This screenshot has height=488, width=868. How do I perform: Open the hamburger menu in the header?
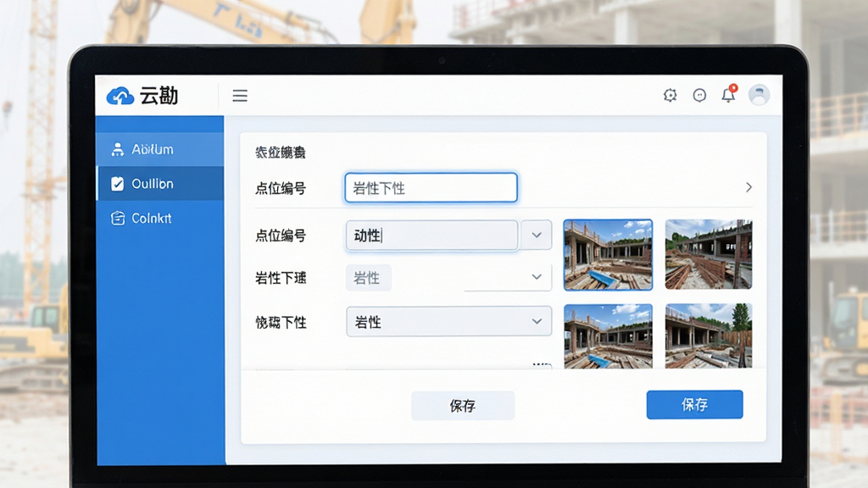coord(240,96)
